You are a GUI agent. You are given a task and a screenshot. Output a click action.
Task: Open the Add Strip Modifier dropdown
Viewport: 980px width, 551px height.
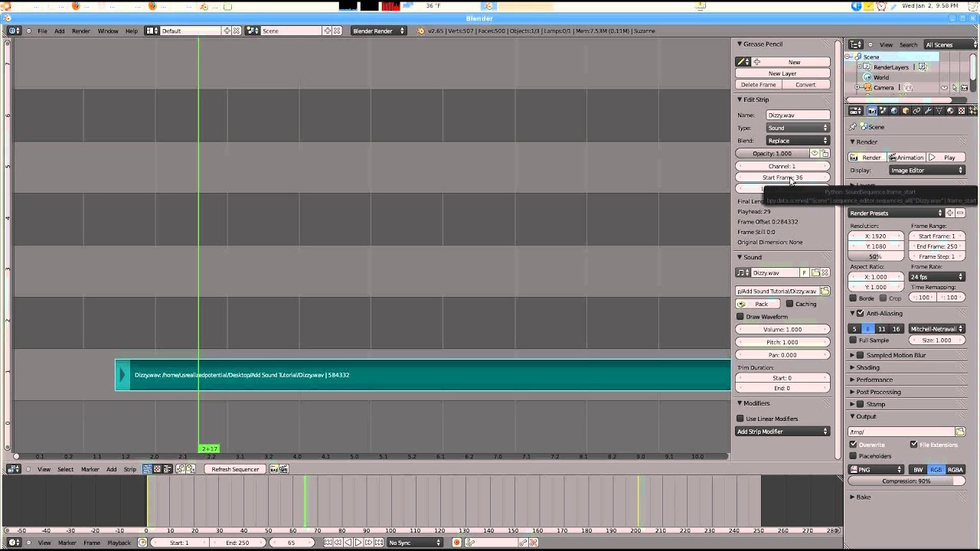click(782, 432)
